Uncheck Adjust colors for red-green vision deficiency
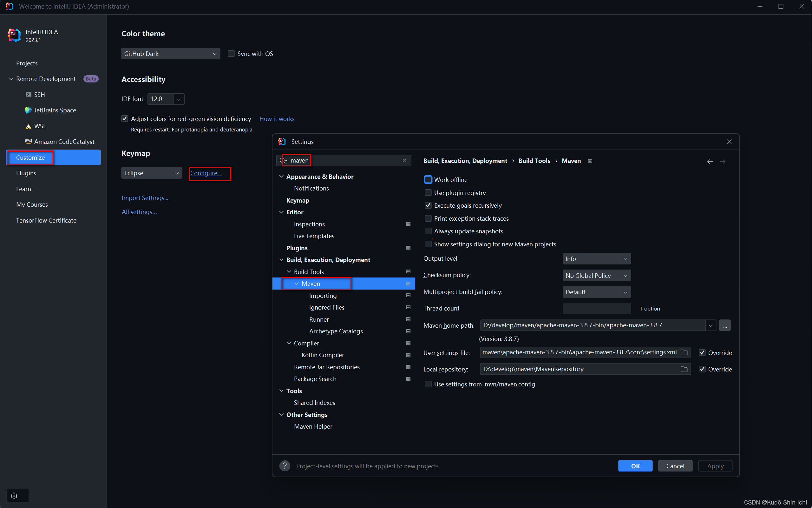The height and width of the screenshot is (508, 812). (x=125, y=119)
